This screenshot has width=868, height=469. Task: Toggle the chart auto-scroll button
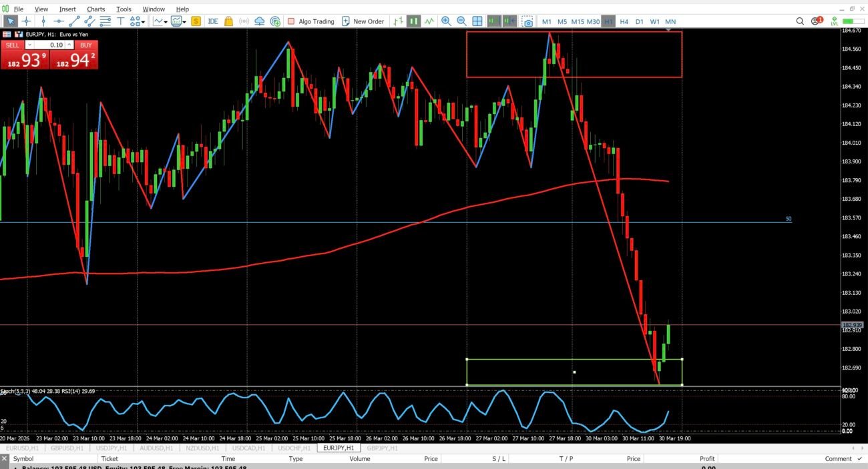(493, 21)
